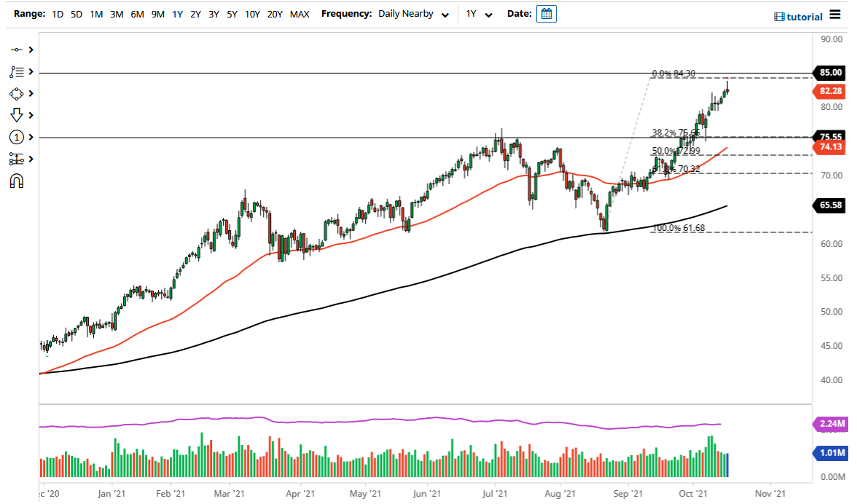857x504 pixels.
Task: Open the line drawing tool icon
Action: (16, 50)
